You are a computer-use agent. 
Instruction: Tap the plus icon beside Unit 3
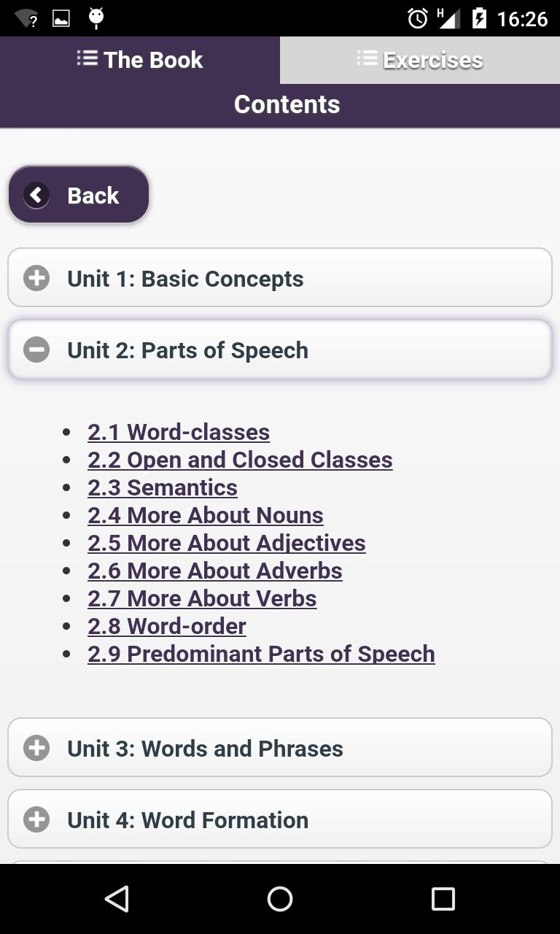click(36, 748)
